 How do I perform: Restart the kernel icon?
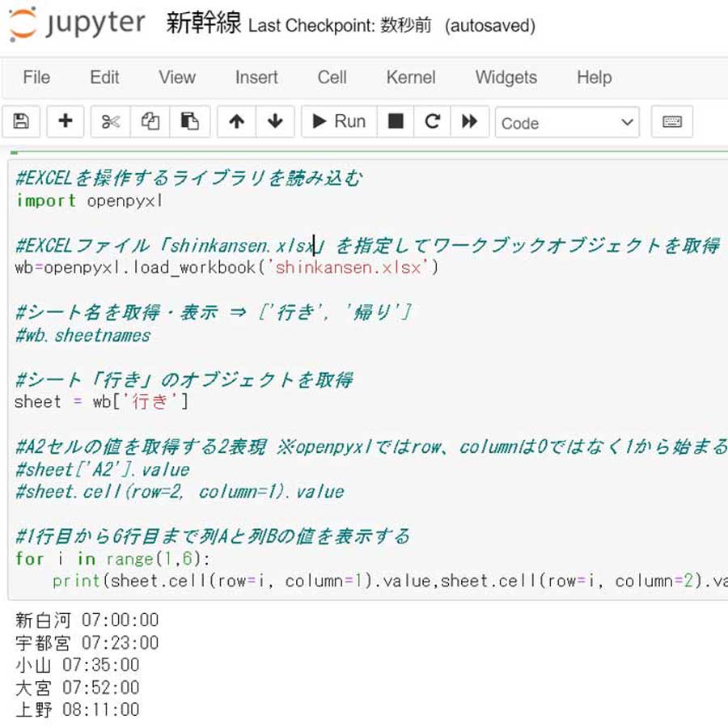coord(432,121)
